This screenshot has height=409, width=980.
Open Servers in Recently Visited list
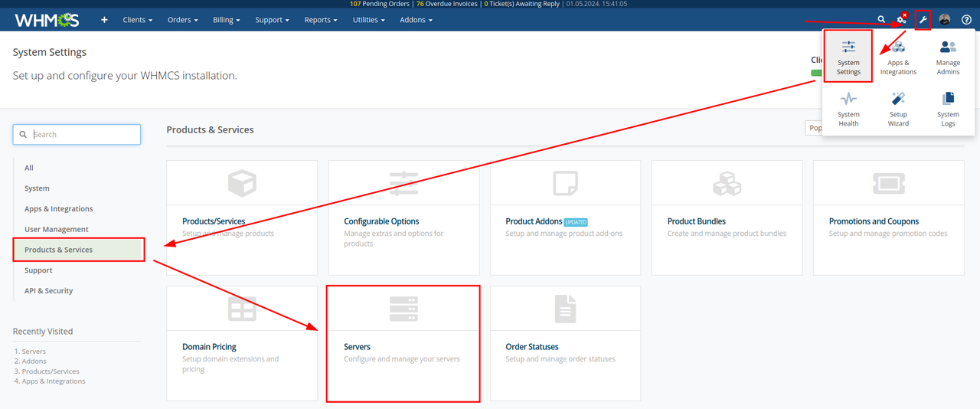34,352
